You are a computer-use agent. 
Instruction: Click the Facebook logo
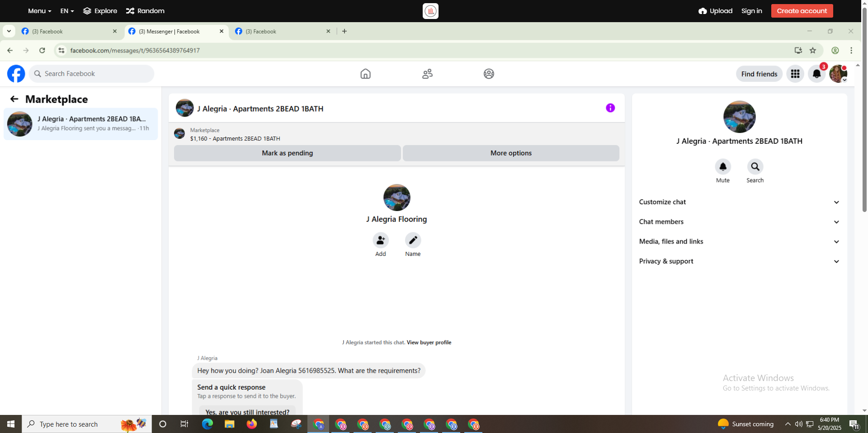point(16,74)
